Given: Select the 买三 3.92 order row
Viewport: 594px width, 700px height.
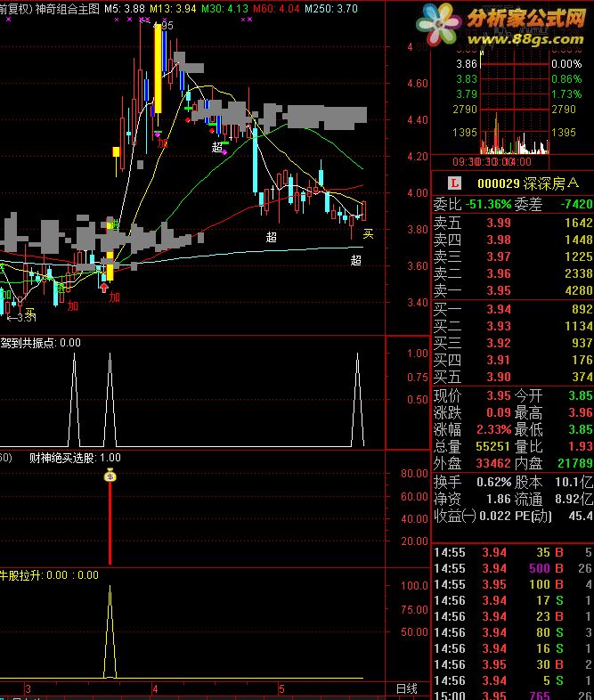Looking at the screenshot, I should click(x=513, y=343).
